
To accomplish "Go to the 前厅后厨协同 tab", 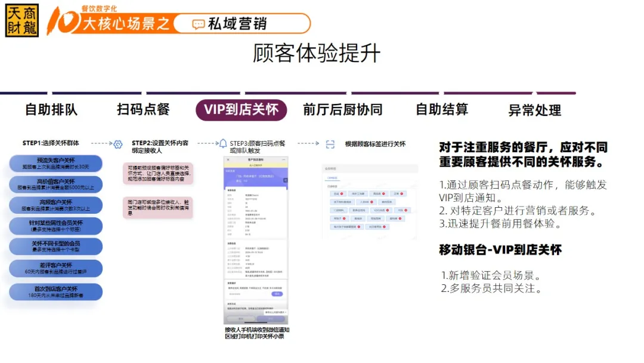I will (343, 110).
